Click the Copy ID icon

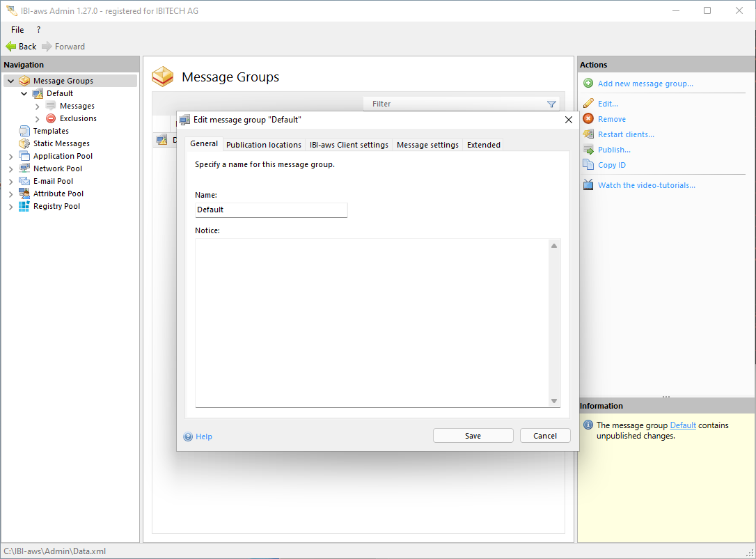[x=588, y=165]
